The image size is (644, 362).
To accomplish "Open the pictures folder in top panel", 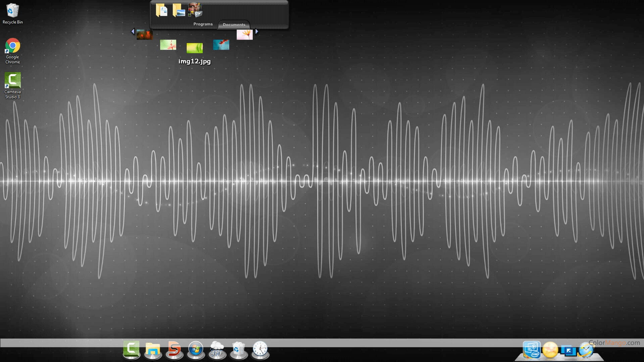I will 179,10.
